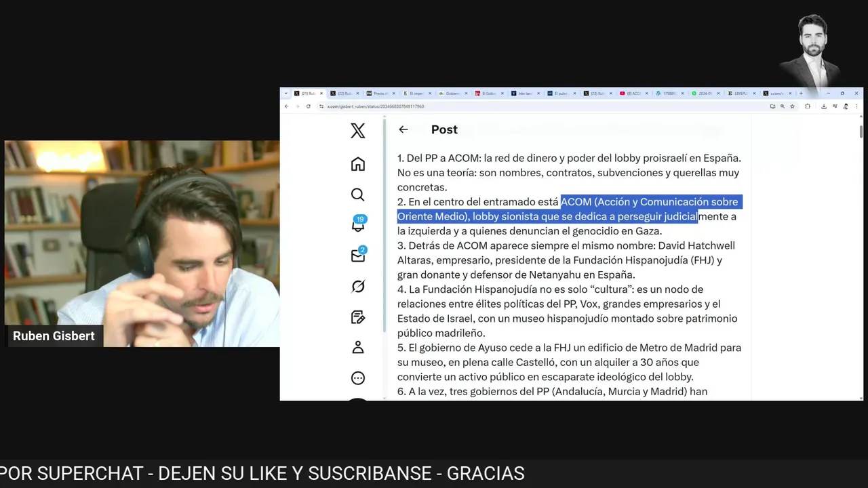Open the Chrome three-dot menu
The height and width of the screenshot is (488, 868).
[x=856, y=106]
